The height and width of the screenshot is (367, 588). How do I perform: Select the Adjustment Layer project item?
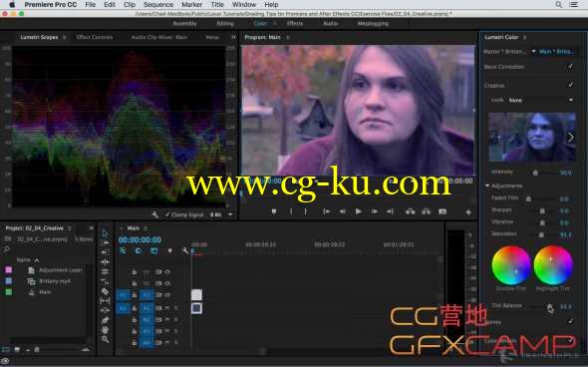(60, 270)
